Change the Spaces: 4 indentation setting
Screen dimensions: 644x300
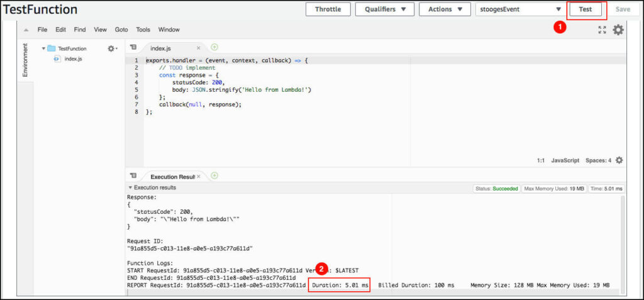599,160
